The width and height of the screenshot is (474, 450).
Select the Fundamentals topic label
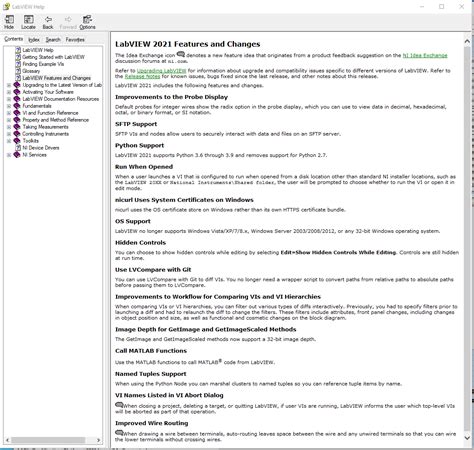point(37,106)
